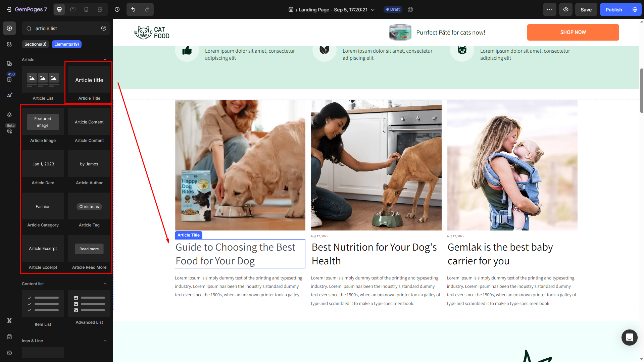This screenshot has height=362, width=644.
Task: Select 'Best Nutrition for Your Dog's Health' title
Action: pyautogui.click(x=376, y=254)
